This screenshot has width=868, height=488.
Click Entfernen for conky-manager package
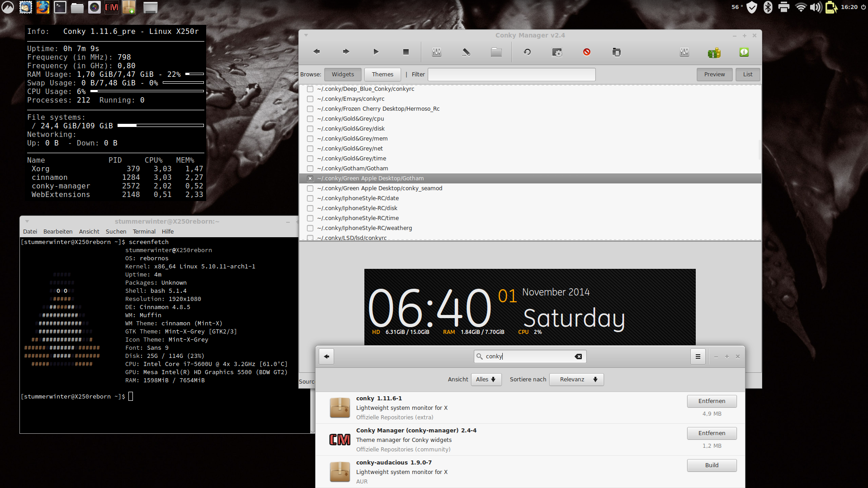click(x=712, y=433)
